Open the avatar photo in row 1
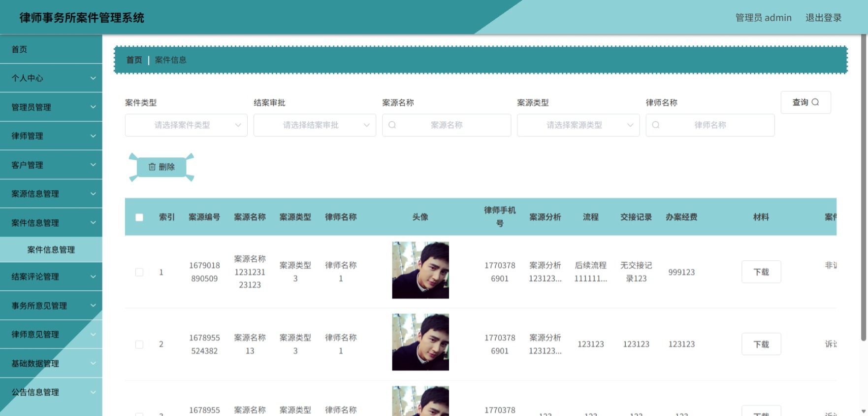This screenshot has width=868, height=416. 420,270
